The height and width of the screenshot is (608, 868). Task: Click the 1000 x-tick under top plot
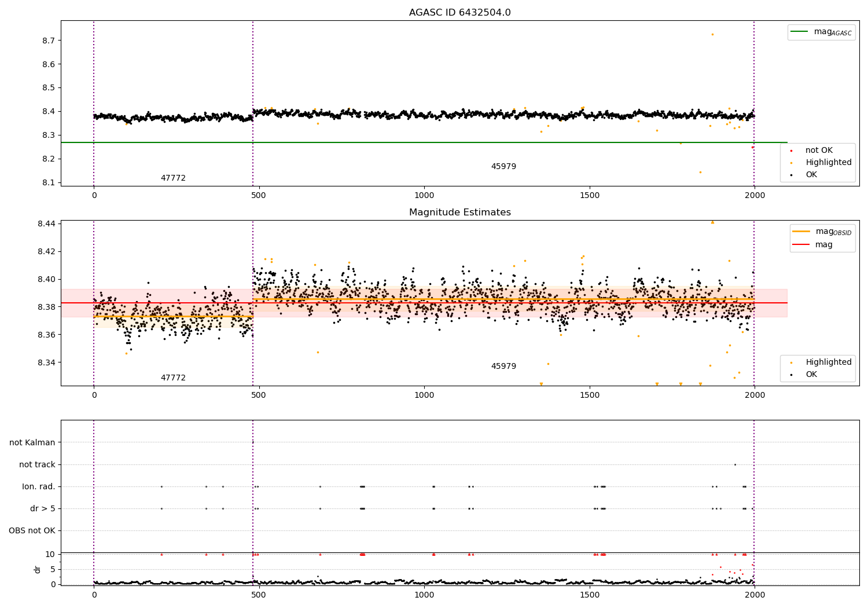pyautogui.click(x=424, y=196)
